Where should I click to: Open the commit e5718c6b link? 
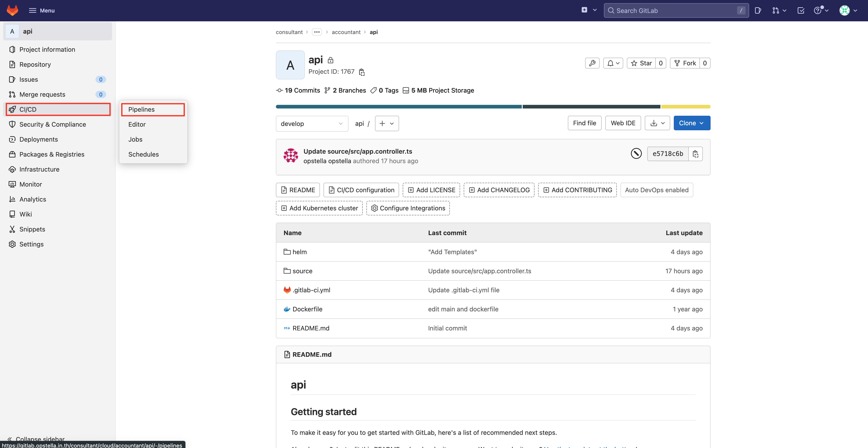[667, 154]
